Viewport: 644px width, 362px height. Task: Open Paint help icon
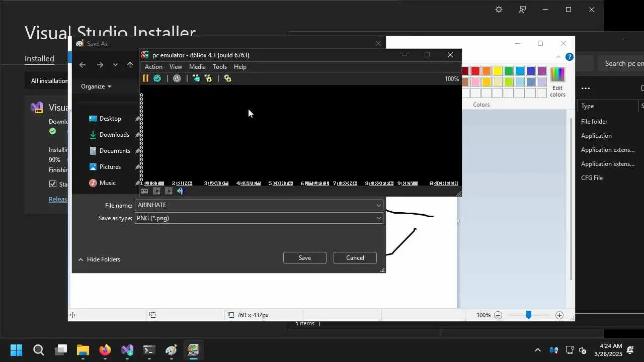569,57
